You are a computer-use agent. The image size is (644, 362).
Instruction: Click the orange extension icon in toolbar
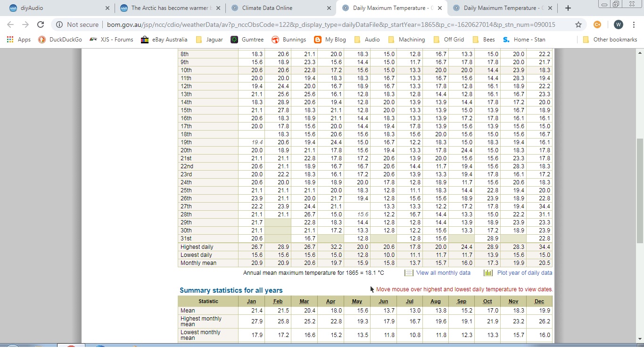pos(597,25)
